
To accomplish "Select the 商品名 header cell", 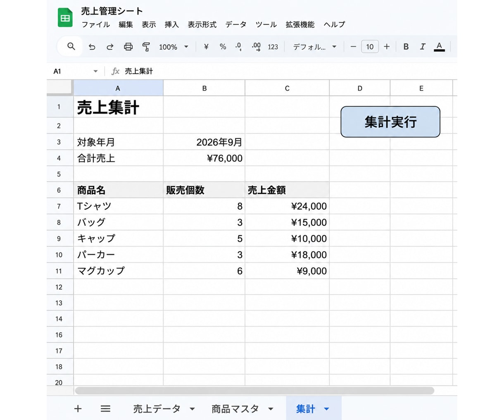I will tap(118, 190).
